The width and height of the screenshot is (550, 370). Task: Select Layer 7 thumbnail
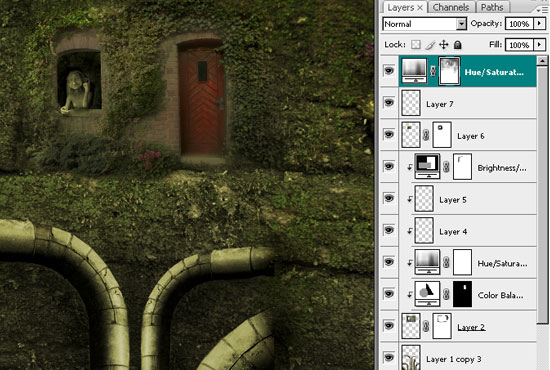click(411, 103)
